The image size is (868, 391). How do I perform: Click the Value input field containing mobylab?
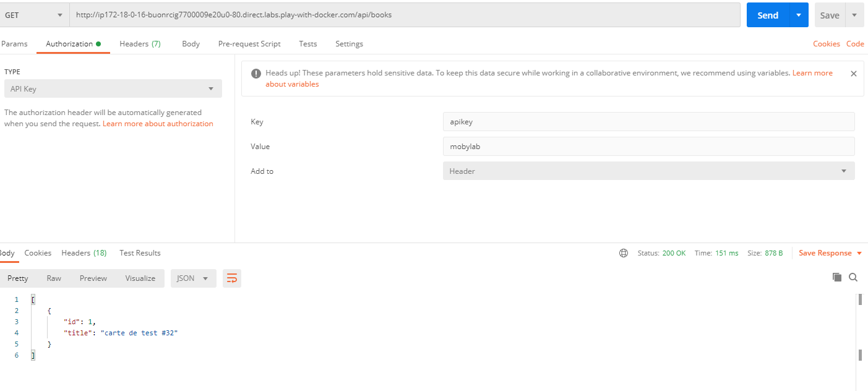(x=648, y=146)
